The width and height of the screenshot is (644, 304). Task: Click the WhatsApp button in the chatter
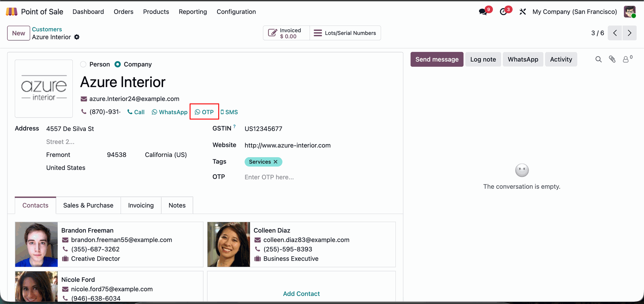pyautogui.click(x=523, y=59)
